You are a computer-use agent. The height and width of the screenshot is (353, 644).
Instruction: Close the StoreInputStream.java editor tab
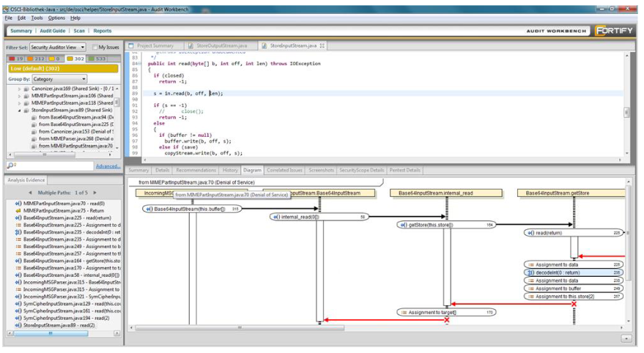322,45
